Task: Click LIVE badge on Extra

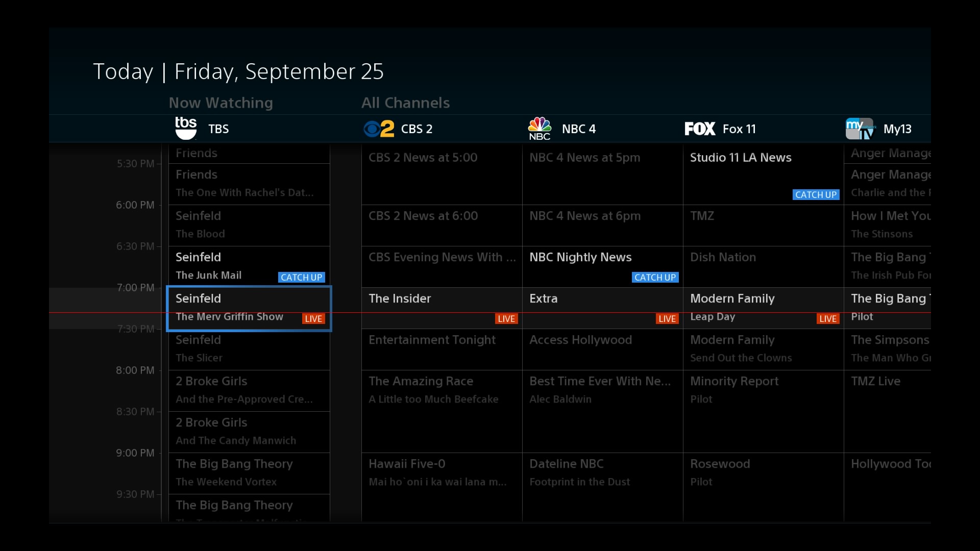Action: pos(667,319)
